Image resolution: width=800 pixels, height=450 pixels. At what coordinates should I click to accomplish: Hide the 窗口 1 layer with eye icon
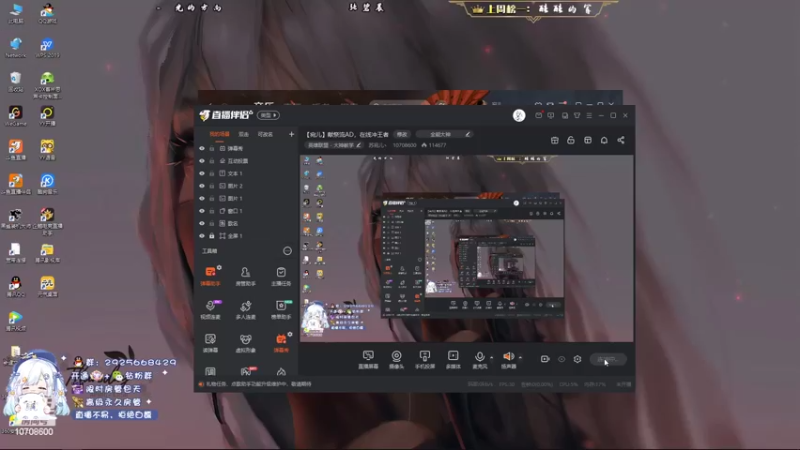pos(202,211)
